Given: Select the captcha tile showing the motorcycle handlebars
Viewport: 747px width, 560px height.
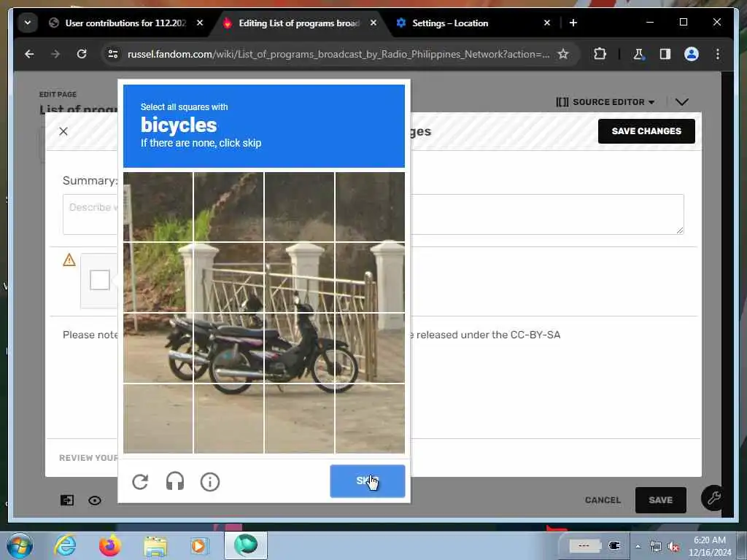Looking at the screenshot, I should coord(299,278).
